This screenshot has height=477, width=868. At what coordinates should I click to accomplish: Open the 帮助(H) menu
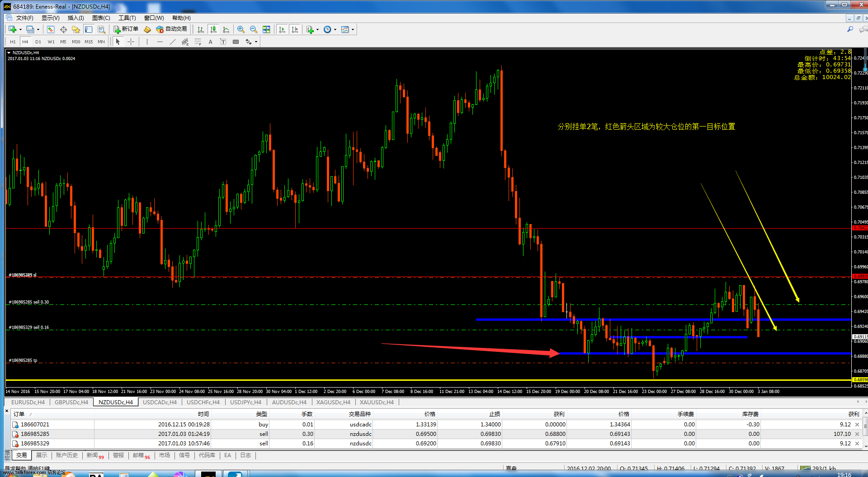pyautogui.click(x=181, y=18)
